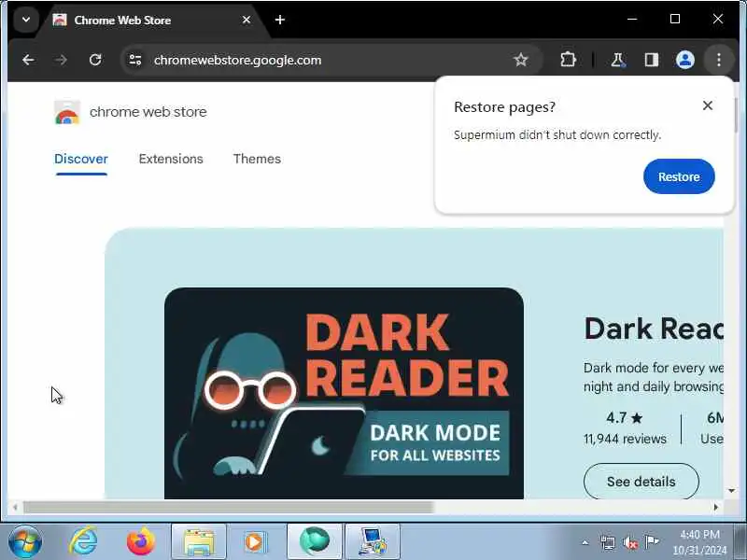Click the 11,944 reviews text
747x560 pixels.
point(625,439)
